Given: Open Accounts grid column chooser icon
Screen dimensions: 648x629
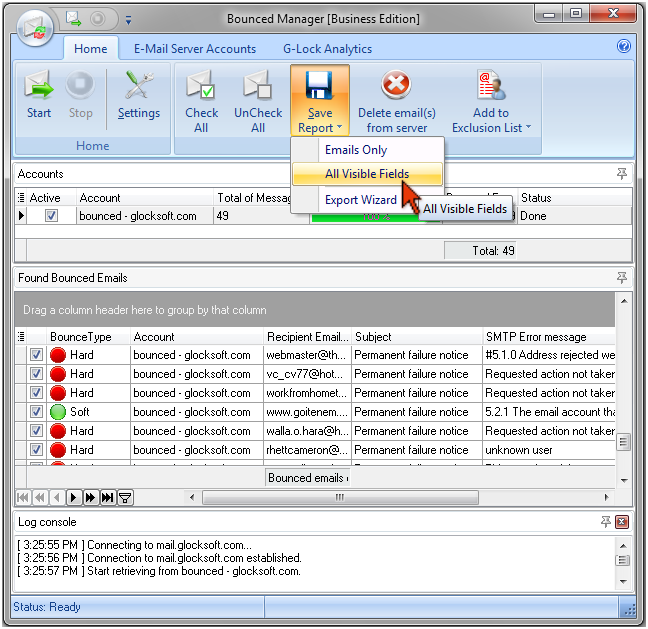Looking at the screenshot, I should (x=21, y=198).
